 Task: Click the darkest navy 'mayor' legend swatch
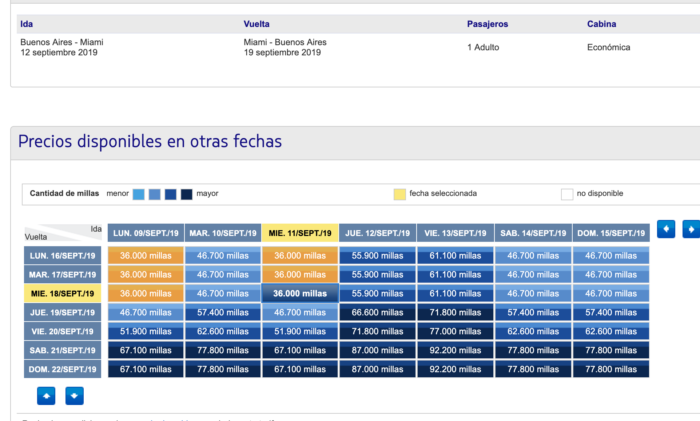coord(186,194)
